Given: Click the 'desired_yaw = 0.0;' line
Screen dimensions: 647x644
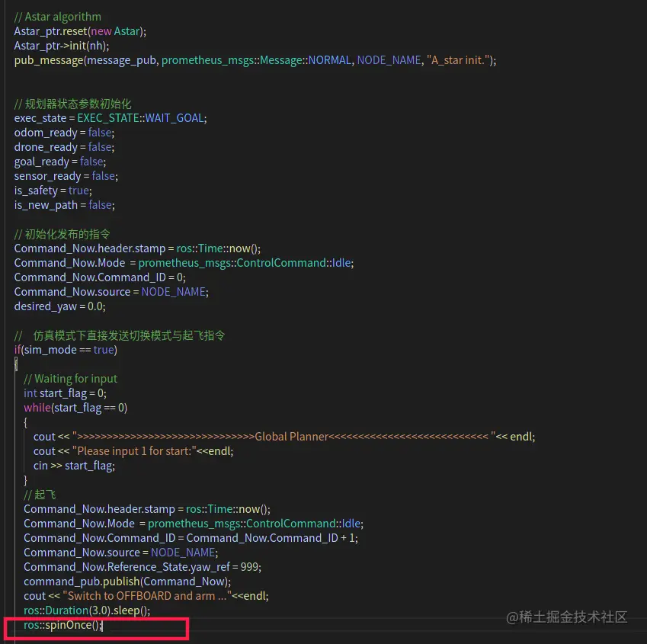Looking at the screenshot, I should (60, 306).
